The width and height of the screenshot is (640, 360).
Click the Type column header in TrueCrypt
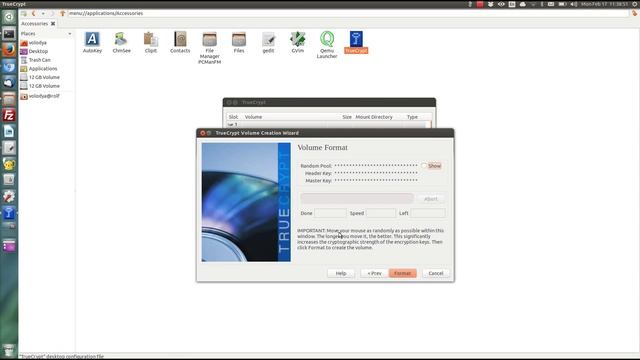412,117
